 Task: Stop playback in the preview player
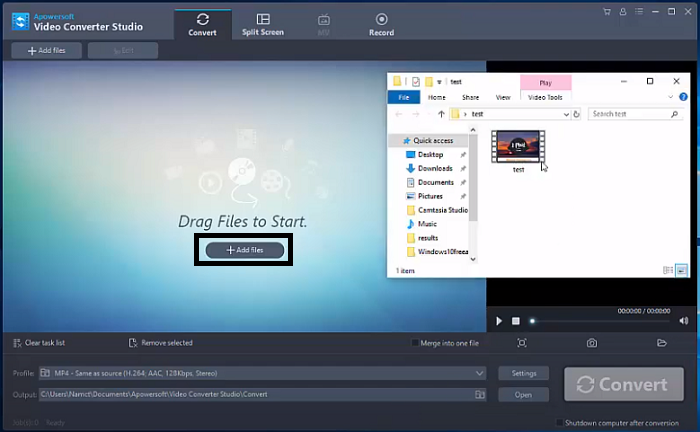point(516,321)
